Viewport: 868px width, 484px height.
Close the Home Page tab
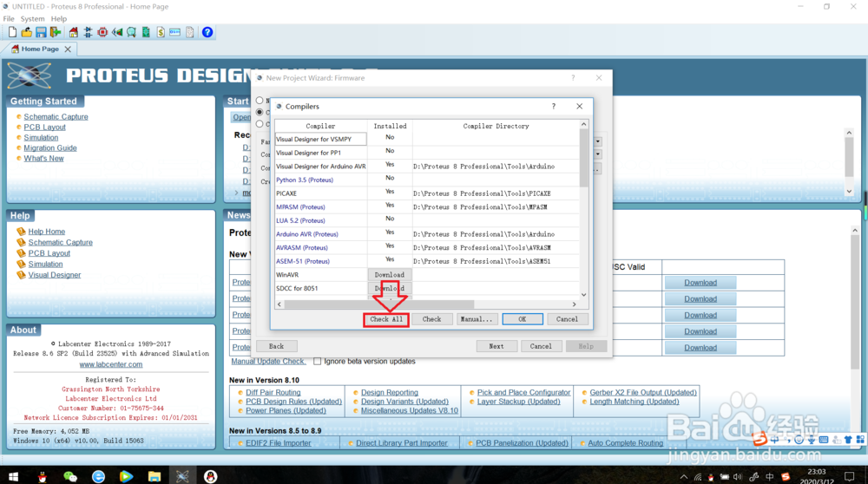[x=68, y=49]
